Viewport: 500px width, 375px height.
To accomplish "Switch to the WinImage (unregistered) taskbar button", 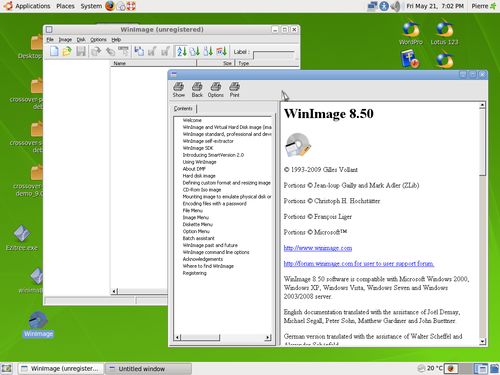I will pos(61,369).
